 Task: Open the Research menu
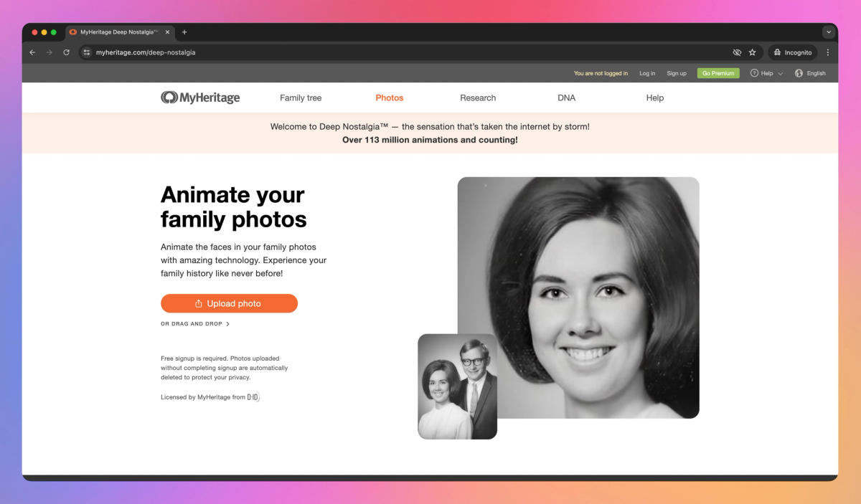[478, 98]
